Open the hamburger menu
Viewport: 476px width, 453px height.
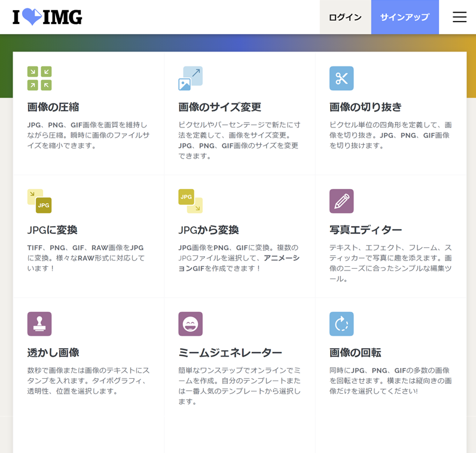pyautogui.click(x=459, y=17)
